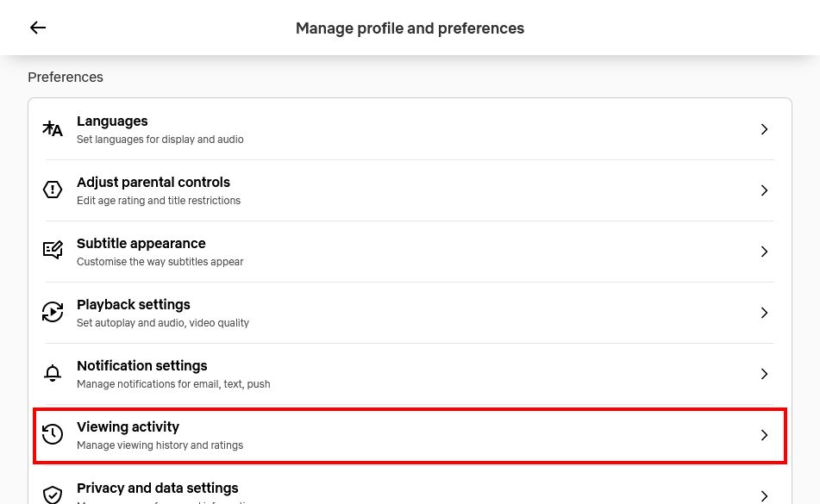Click 'Edit age rating and title restrictions' text

[159, 201]
